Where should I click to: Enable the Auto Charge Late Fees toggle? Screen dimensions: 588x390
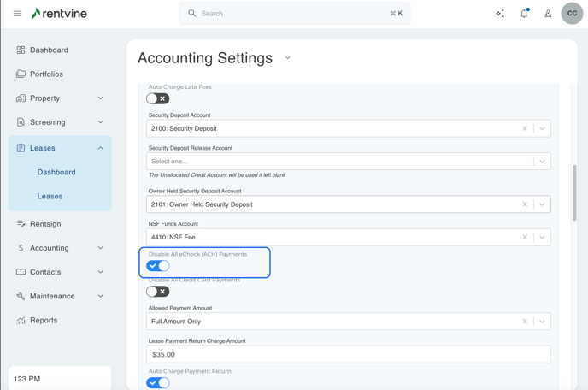[x=158, y=98]
